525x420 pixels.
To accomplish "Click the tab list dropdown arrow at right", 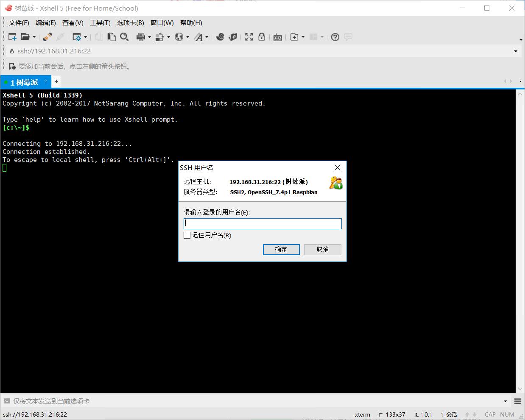I will (521, 81).
